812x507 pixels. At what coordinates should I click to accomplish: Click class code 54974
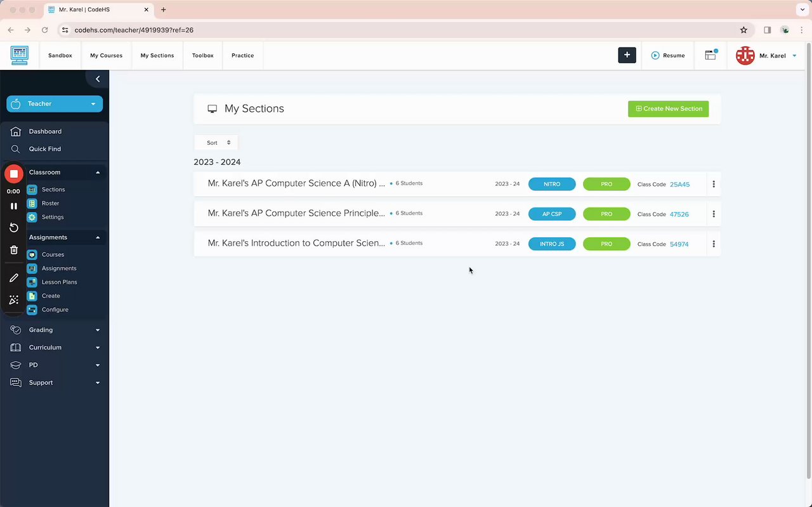[679, 244]
